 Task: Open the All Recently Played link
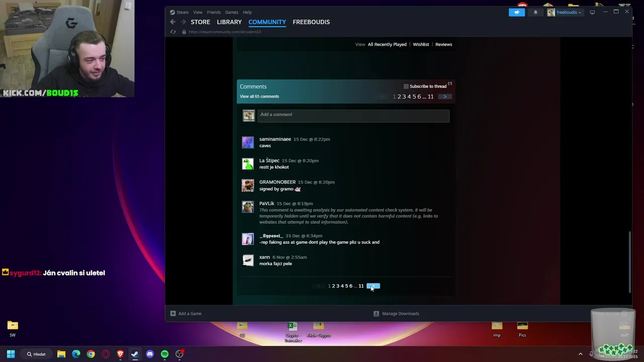(x=387, y=44)
